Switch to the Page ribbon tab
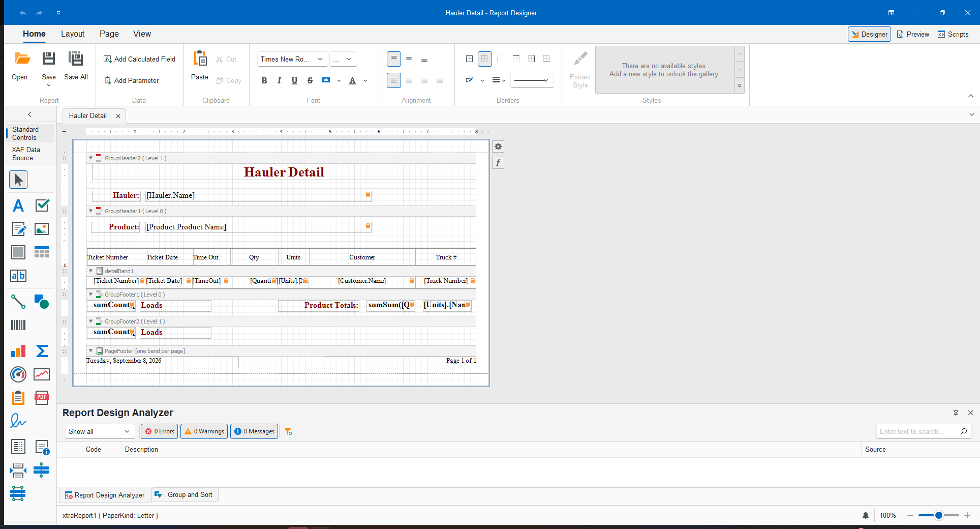This screenshot has height=529, width=980. [109, 34]
